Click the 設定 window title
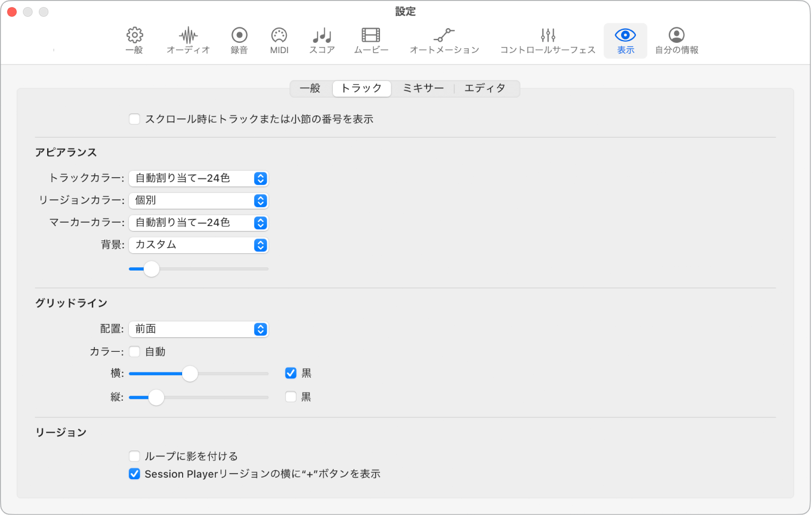Image resolution: width=812 pixels, height=515 pixels. coord(405,11)
